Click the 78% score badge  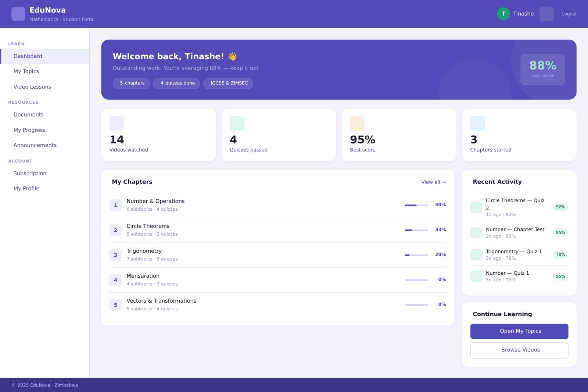tap(560, 254)
